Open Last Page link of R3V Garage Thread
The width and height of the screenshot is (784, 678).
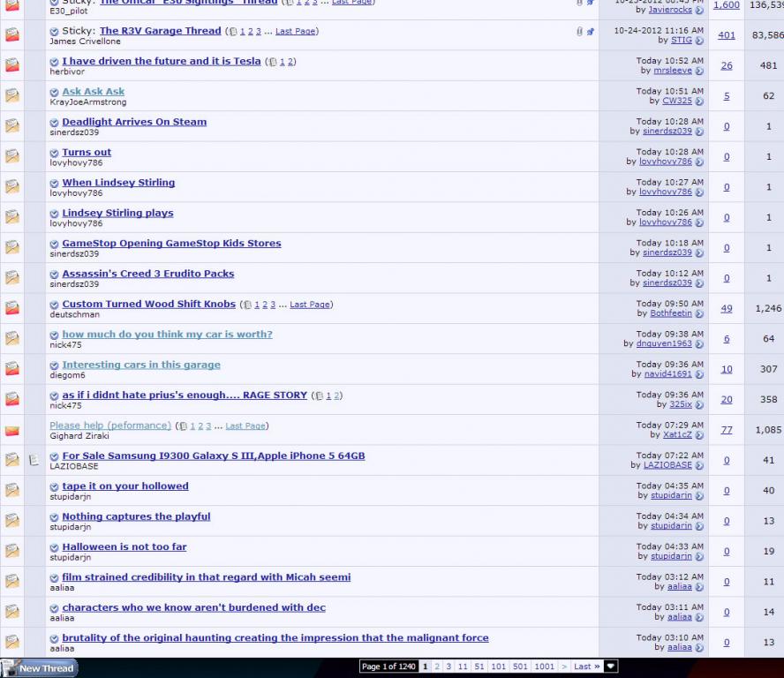295,32
